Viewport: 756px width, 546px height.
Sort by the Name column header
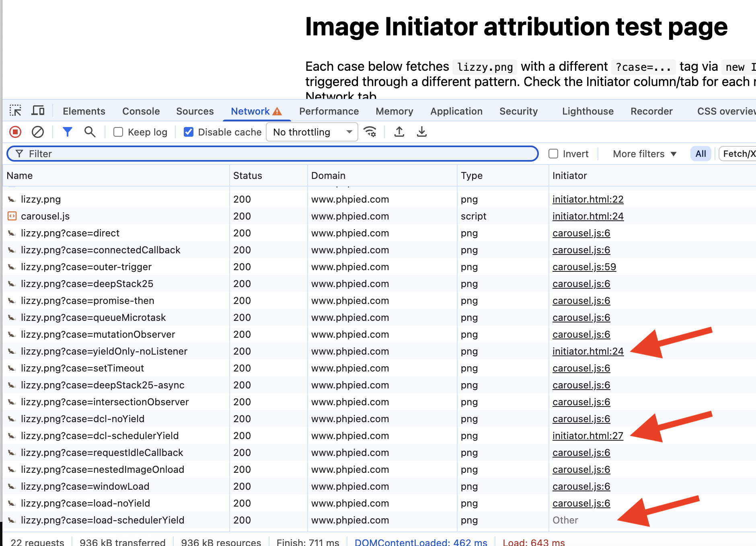[x=116, y=176]
